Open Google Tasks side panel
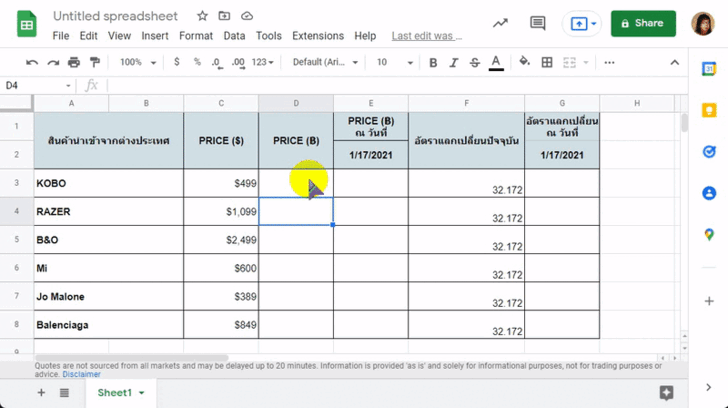The width and height of the screenshot is (728, 408). 709,152
